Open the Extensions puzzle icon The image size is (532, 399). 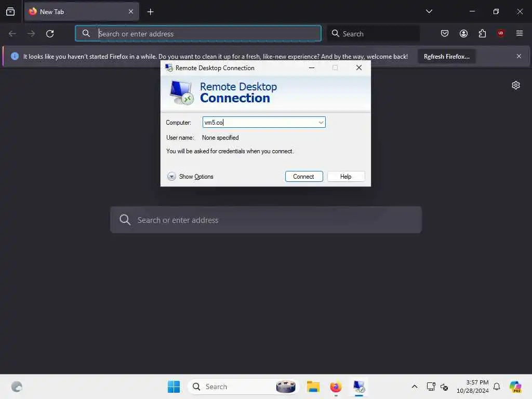[482, 33]
